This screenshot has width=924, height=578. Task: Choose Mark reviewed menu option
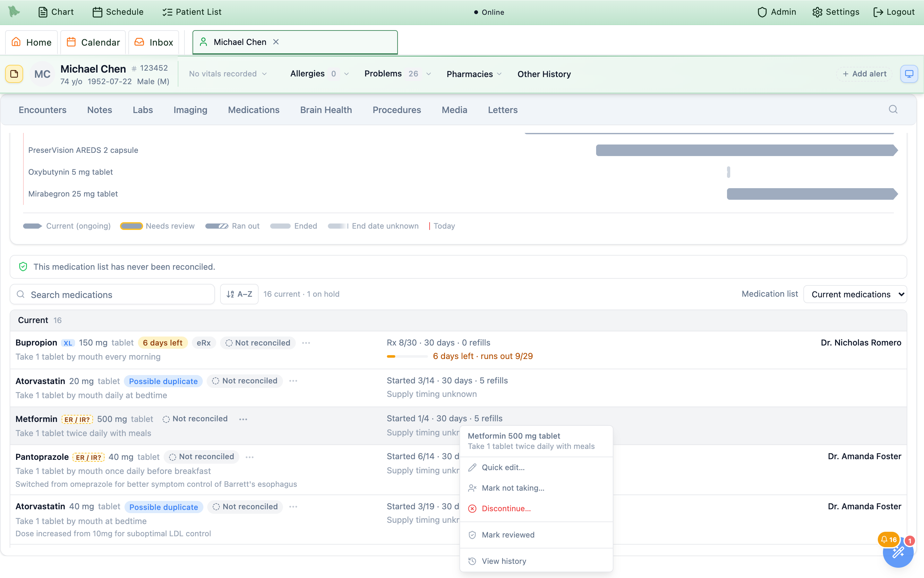pyautogui.click(x=536, y=535)
